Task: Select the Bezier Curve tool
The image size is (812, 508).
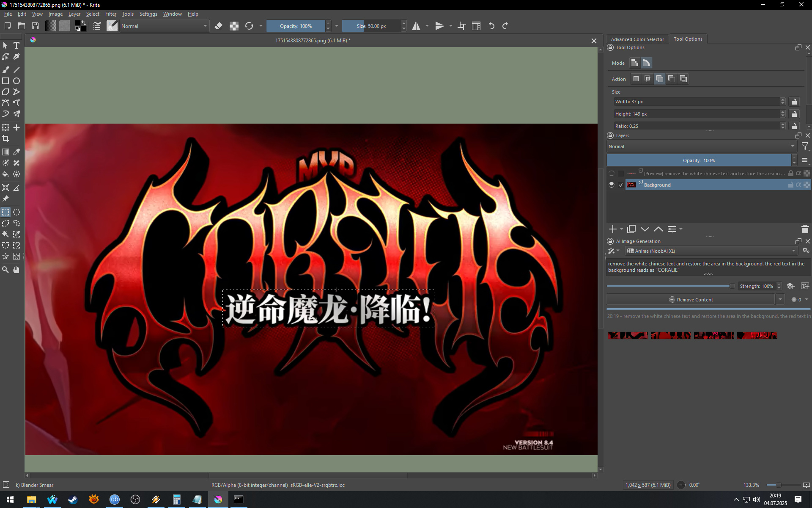Action: 5,103
